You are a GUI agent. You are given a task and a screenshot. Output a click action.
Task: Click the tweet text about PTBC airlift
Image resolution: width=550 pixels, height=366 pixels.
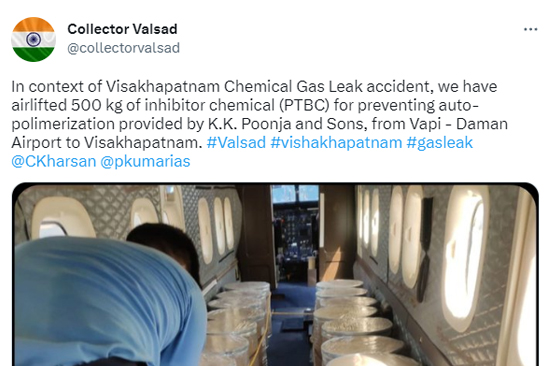[260, 124]
